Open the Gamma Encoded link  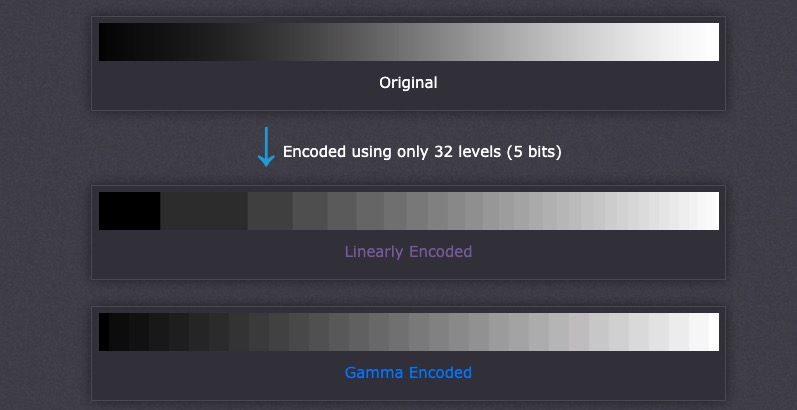(408, 372)
